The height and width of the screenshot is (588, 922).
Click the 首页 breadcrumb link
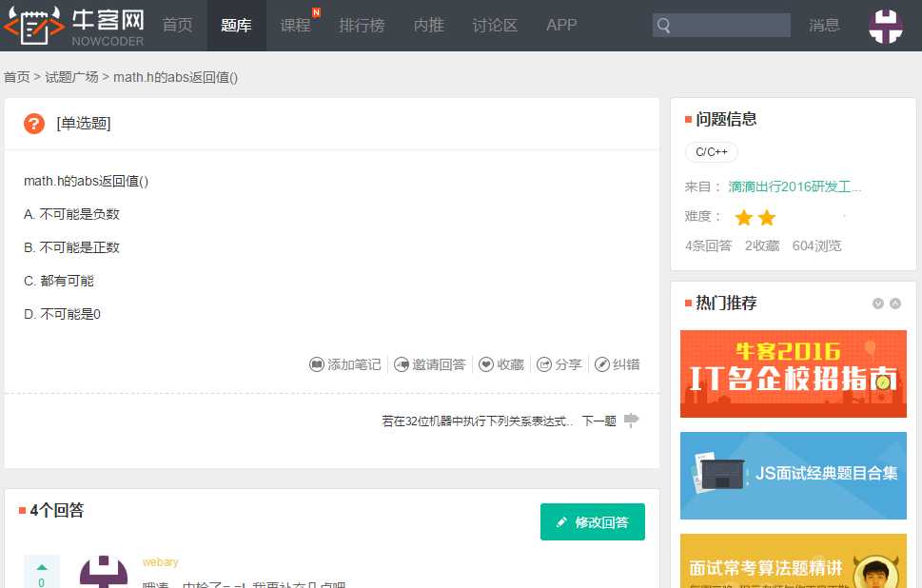pyautogui.click(x=16, y=77)
